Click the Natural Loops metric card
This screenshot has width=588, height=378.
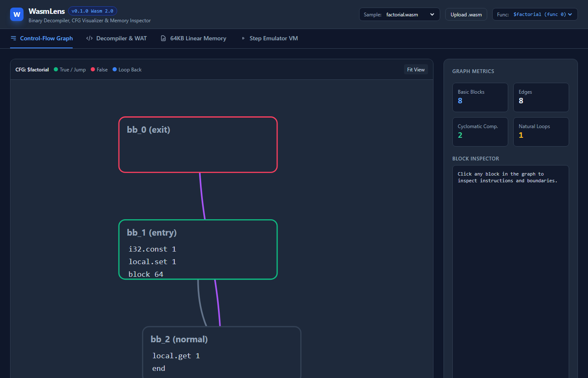pos(541,132)
